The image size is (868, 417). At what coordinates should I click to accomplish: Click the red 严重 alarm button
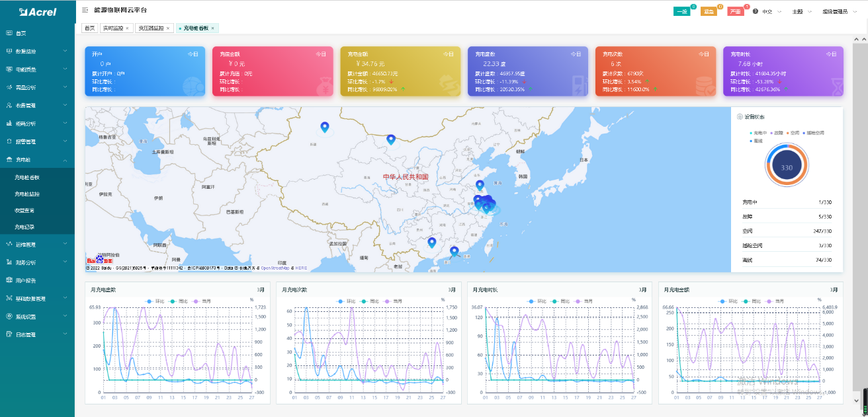pyautogui.click(x=735, y=12)
